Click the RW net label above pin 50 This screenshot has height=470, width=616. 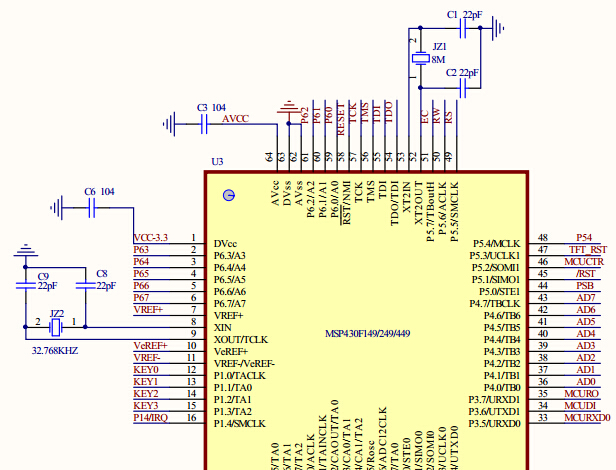click(x=436, y=116)
